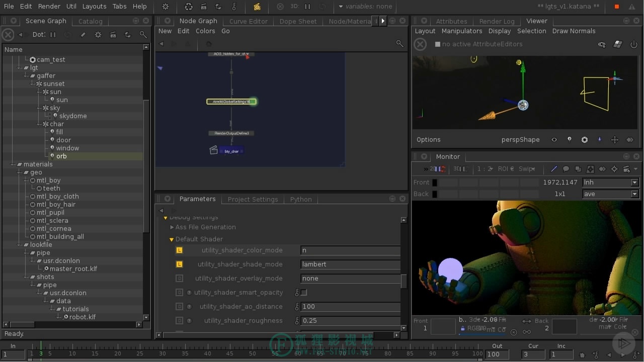Collapse the materials tree node
This screenshot has height=362, width=644.
[x=13, y=164]
